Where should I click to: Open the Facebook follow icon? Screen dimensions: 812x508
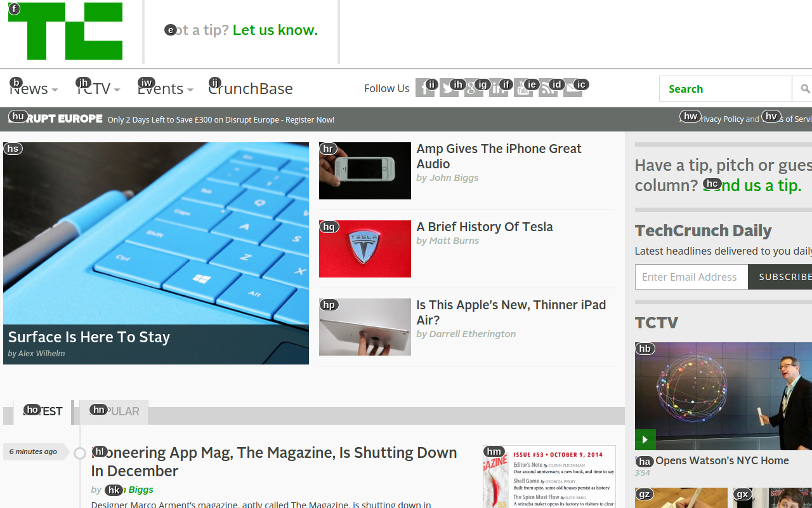(425, 88)
